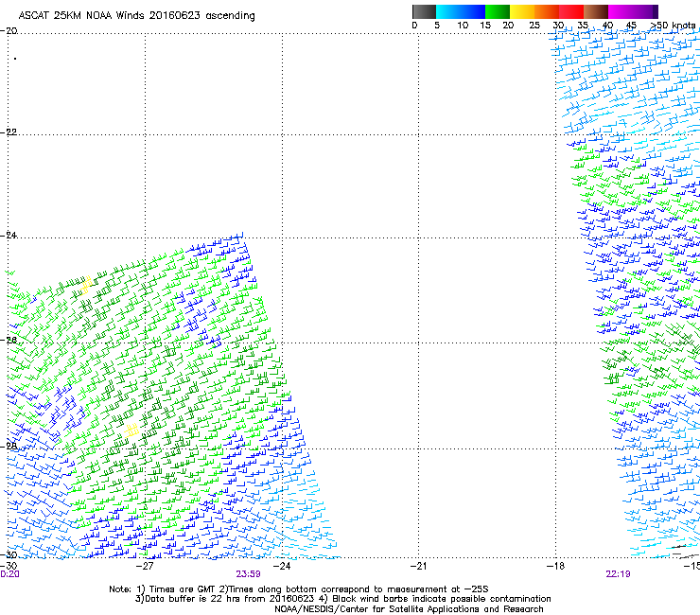The height and width of the screenshot is (615, 700).
Task: Click the '40' knots legend label
Action: (x=607, y=26)
